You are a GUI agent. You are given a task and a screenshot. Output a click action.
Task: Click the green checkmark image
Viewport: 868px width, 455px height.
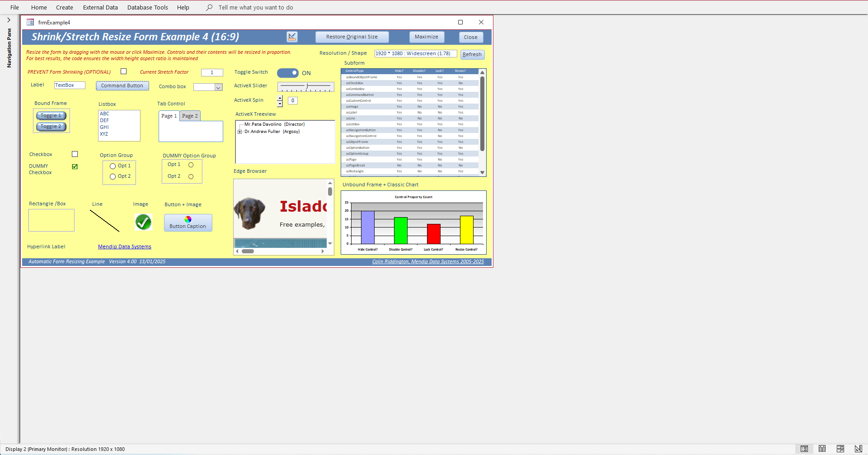143,222
